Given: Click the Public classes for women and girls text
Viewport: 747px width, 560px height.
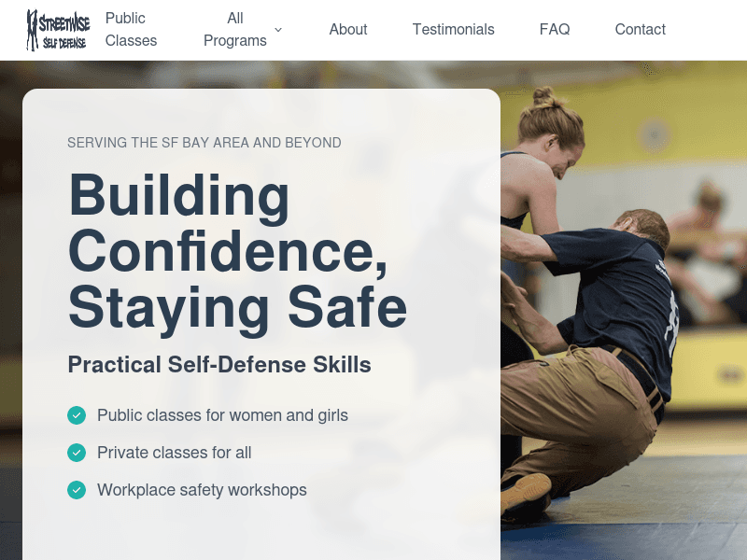Looking at the screenshot, I should [x=223, y=415].
